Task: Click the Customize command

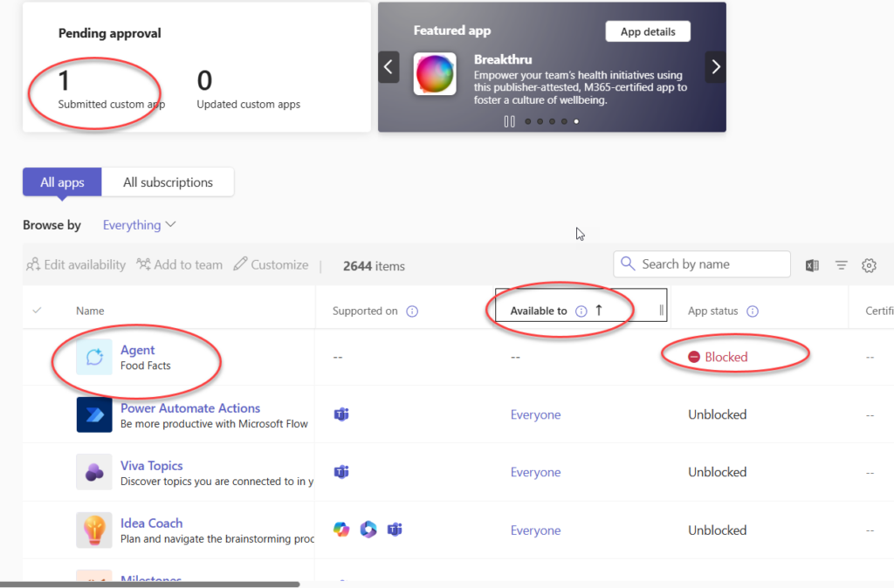Action: point(271,265)
